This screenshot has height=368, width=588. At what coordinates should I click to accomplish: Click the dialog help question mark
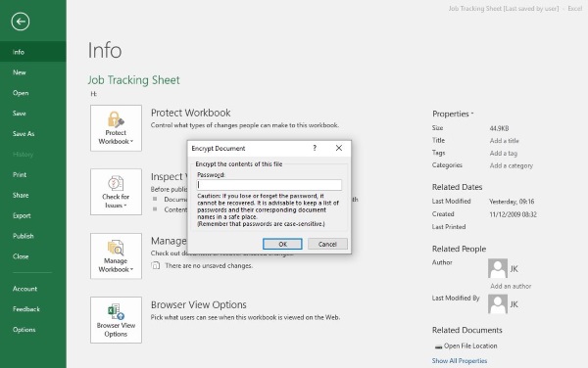(x=315, y=148)
